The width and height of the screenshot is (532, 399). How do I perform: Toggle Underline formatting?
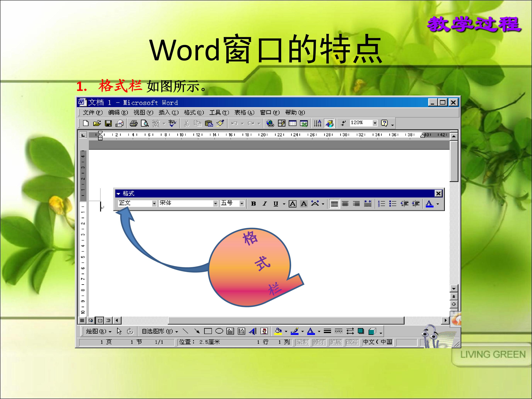pos(276,204)
